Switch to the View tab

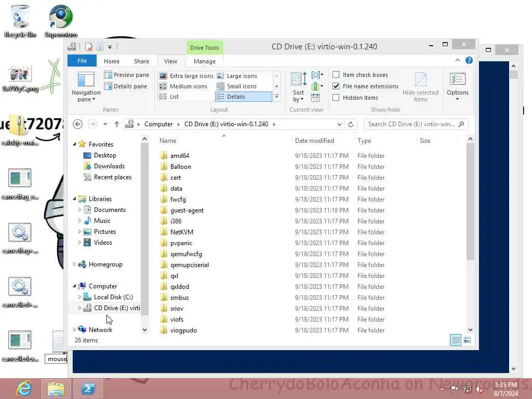[170, 61]
